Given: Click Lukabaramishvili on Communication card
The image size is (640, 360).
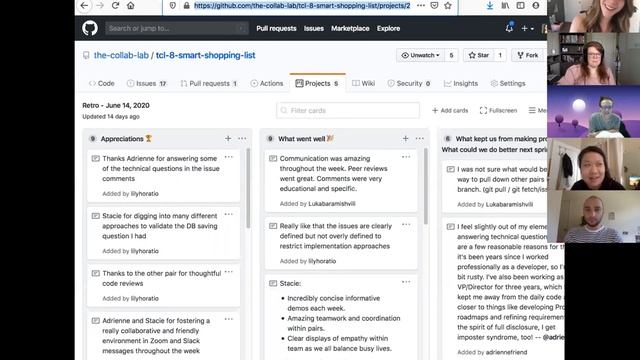Looking at the screenshot, I should pyautogui.click(x=331, y=203).
